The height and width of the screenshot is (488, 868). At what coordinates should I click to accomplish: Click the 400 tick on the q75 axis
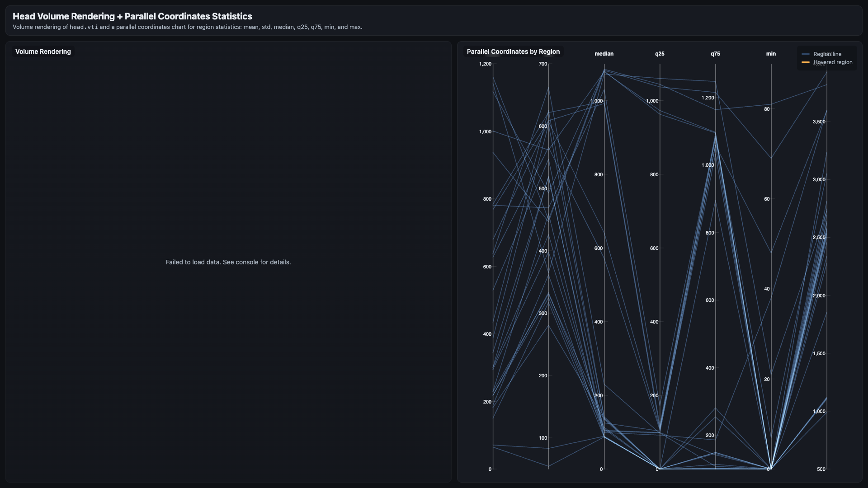(710, 368)
